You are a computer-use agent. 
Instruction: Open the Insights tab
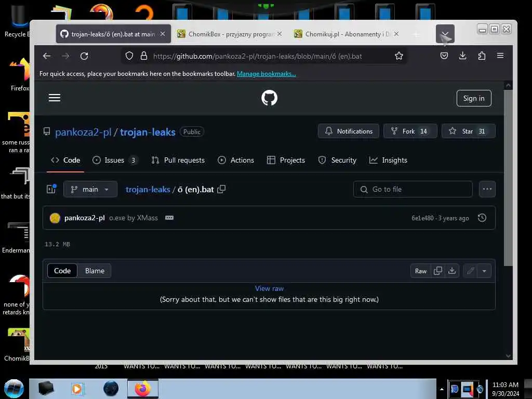tap(388, 160)
